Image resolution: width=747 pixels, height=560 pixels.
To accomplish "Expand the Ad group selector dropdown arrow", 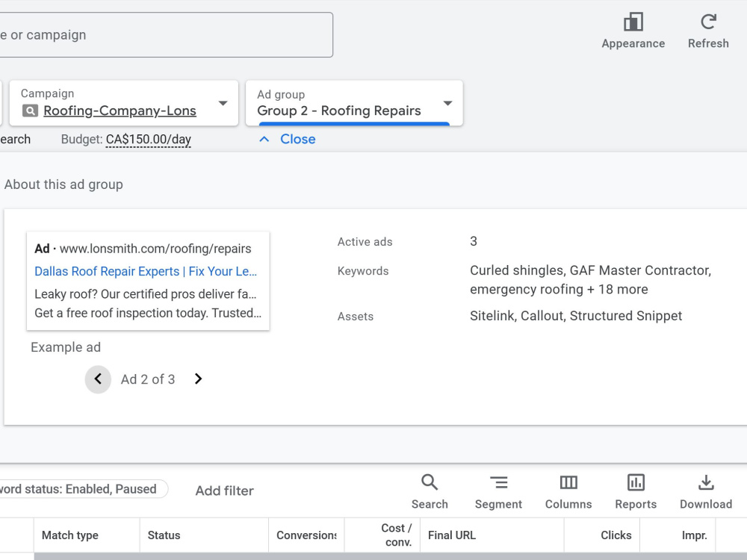I will [447, 103].
